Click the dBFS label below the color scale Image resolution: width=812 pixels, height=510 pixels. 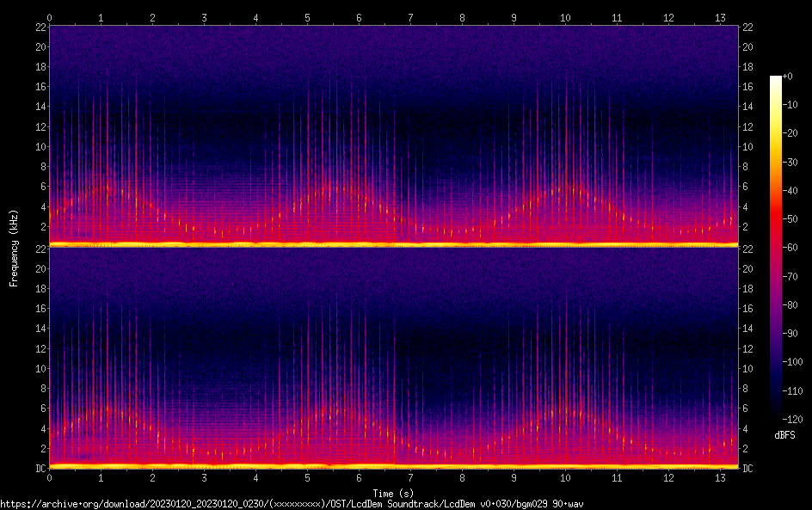[784, 436]
